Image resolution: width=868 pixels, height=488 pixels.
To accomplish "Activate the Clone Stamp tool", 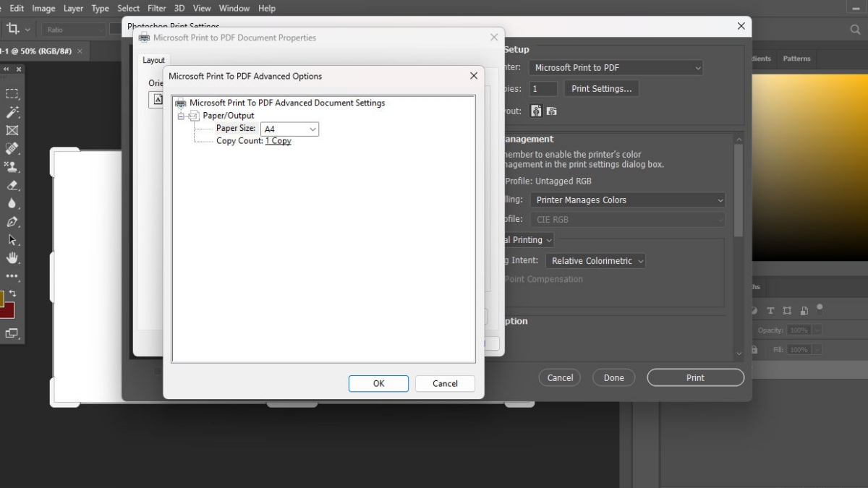I will pos(12,166).
